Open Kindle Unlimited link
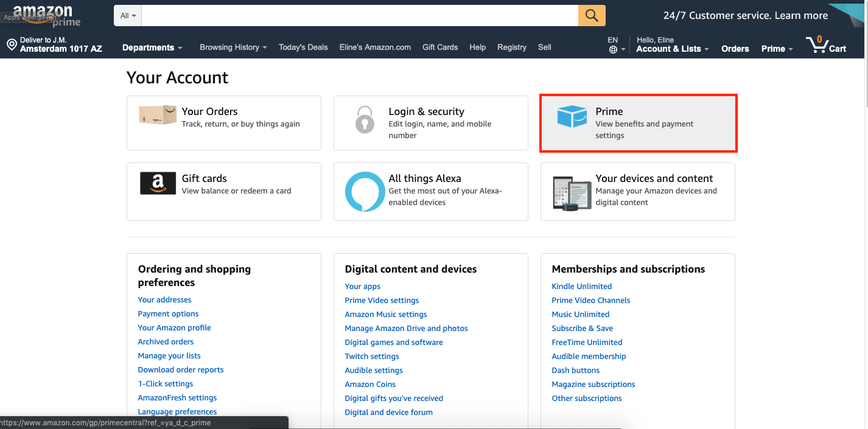 tap(582, 286)
